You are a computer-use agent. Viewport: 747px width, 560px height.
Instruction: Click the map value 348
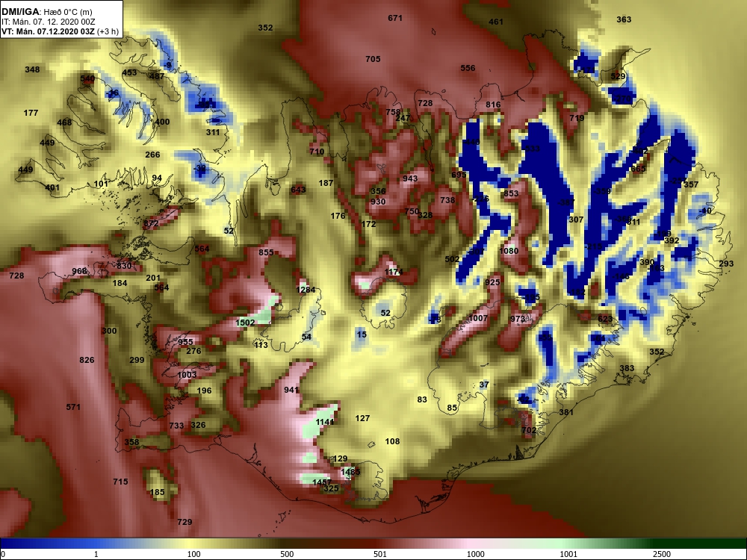32,69
